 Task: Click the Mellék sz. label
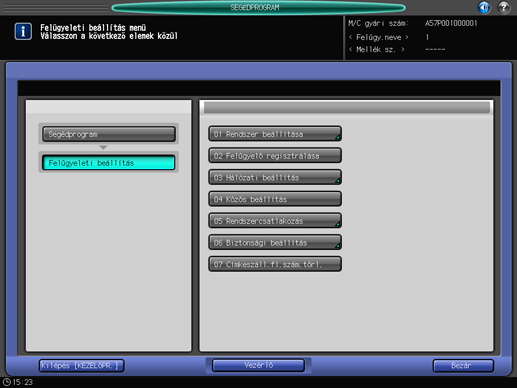click(376, 50)
